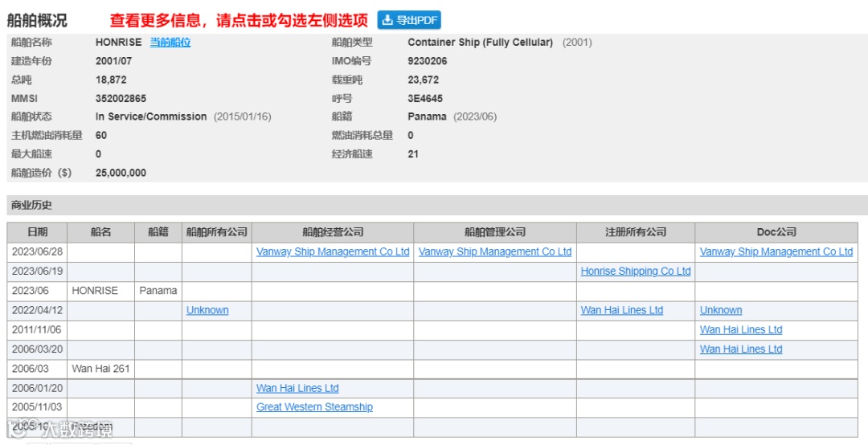This screenshot has width=868, height=445.
Task: Click the 船舶管理公司 column header
Action: [x=495, y=232]
